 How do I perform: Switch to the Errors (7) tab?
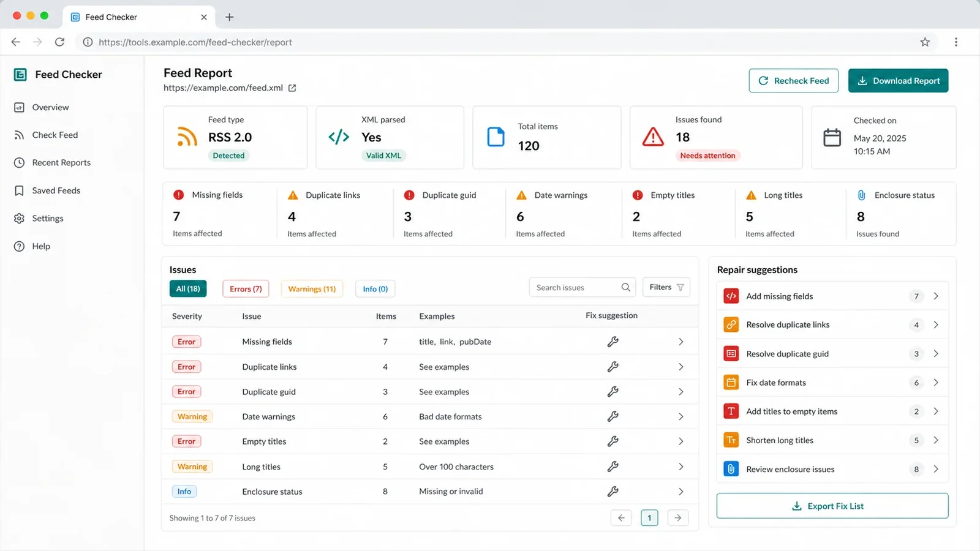pyautogui.click(x=246, y=289)
